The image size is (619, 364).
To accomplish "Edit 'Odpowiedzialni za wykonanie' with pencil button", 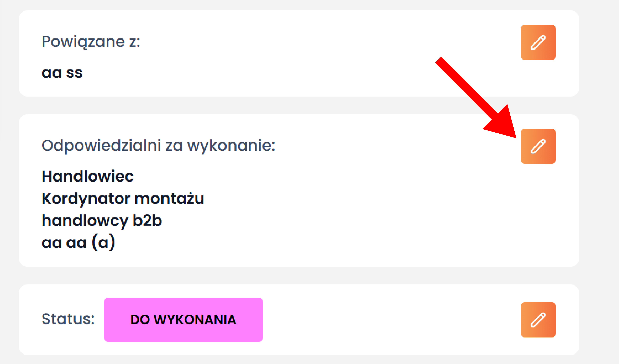I will (x=538, y=146).
